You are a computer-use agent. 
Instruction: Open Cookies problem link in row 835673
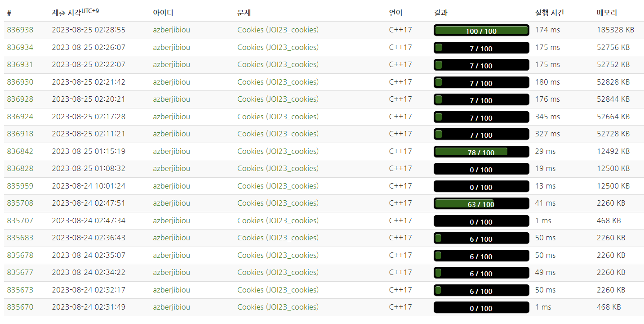point(278,290)
